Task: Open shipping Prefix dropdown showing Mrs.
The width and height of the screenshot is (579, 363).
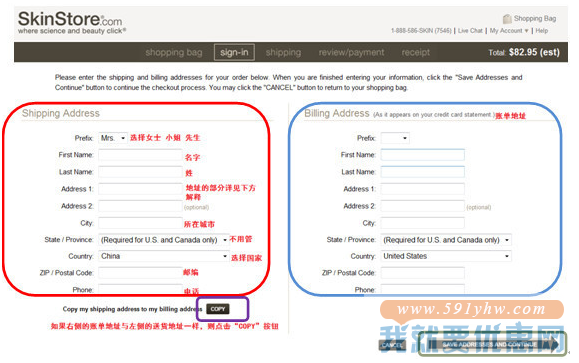Action: [113, 138]
